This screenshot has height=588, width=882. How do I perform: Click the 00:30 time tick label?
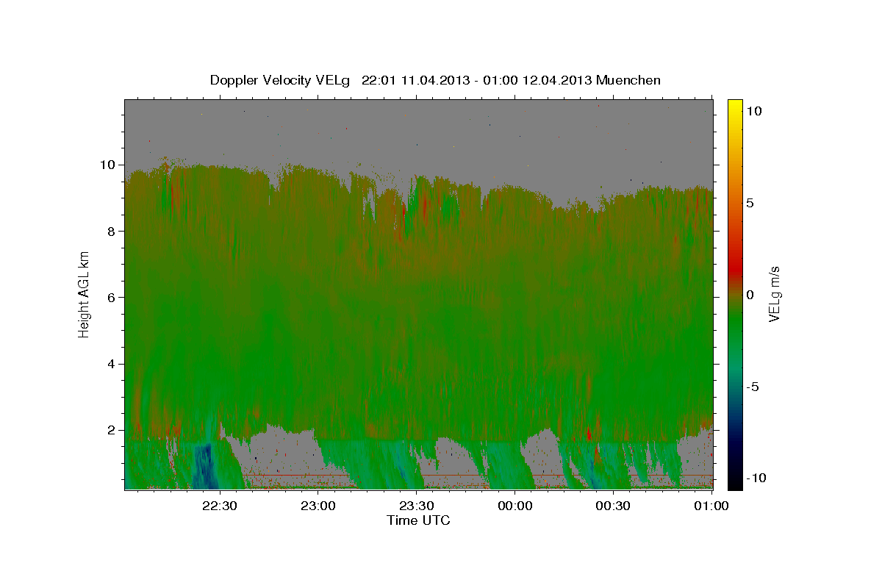pyautogui.click(x=612, y=506)
